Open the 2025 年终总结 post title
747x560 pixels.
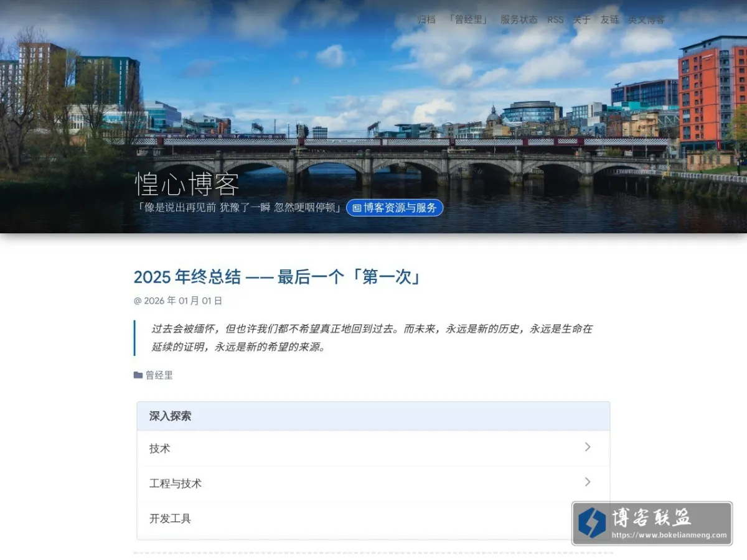pos(278,277)
